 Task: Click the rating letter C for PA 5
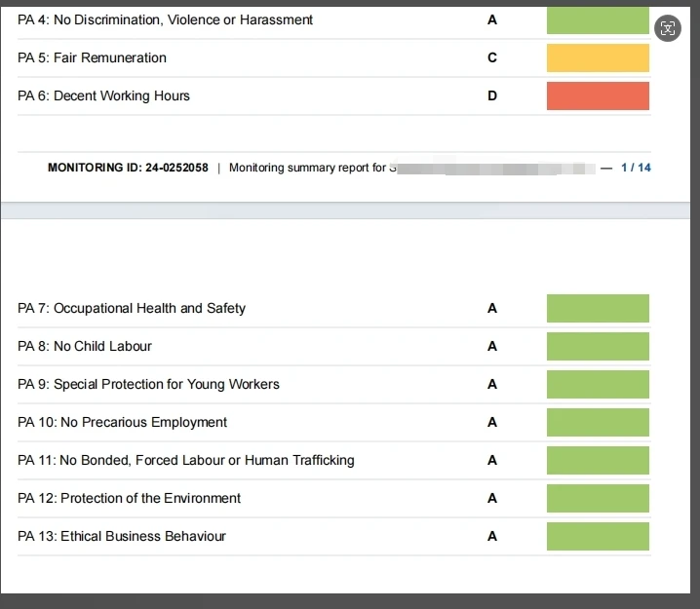(492, 57)
